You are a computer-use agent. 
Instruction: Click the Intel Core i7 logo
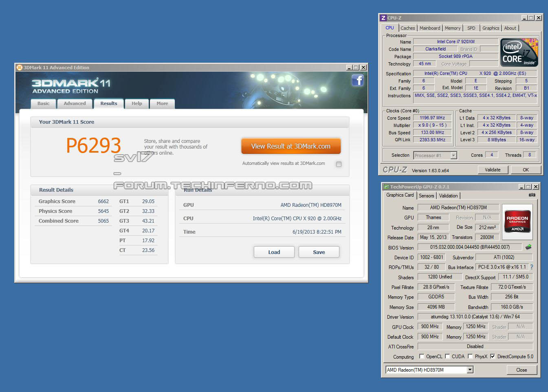[519, 53]
